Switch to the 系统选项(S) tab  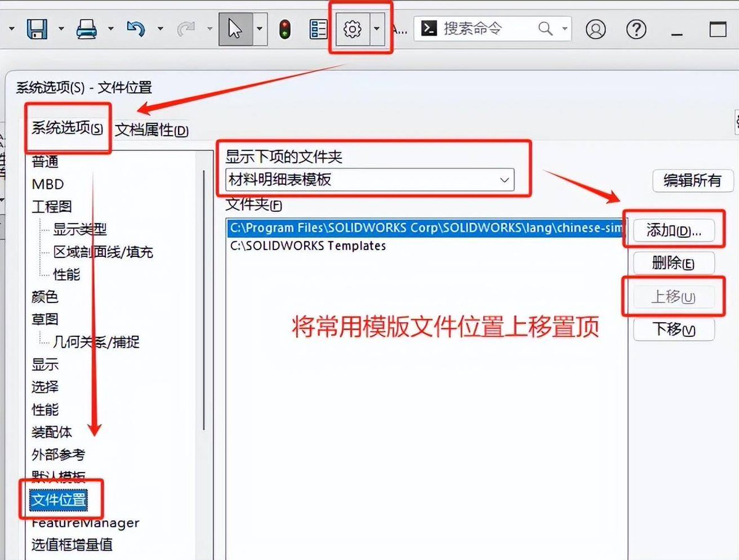coord(68,128)
